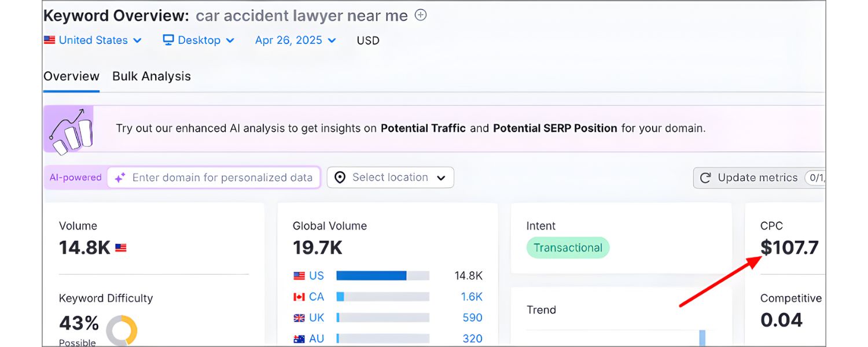868x347 pixels.
Task: Click the Canadian flag in the Global Volume list
Action: click(x=300, y=296)
